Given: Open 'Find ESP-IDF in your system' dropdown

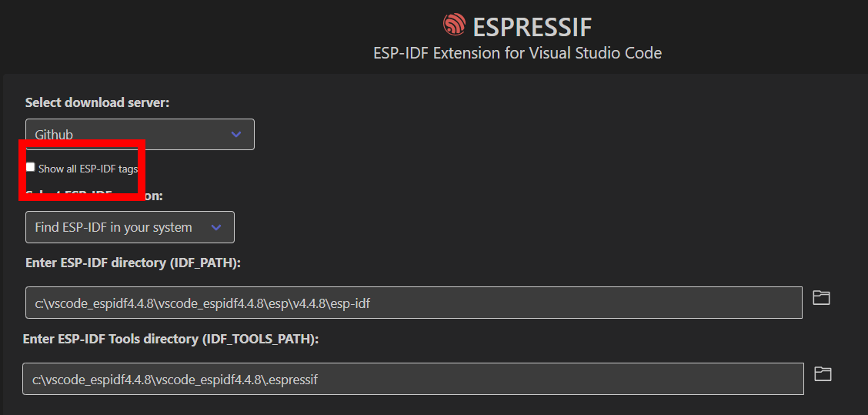Looking at the screenshot, I should click(129, 227).
